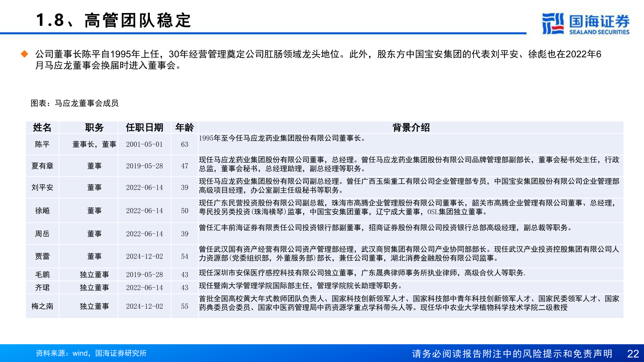The image size is (644, 362).
Task: Select the name cell 陈平
Action: pyautogui.click(x=42, y=144)
